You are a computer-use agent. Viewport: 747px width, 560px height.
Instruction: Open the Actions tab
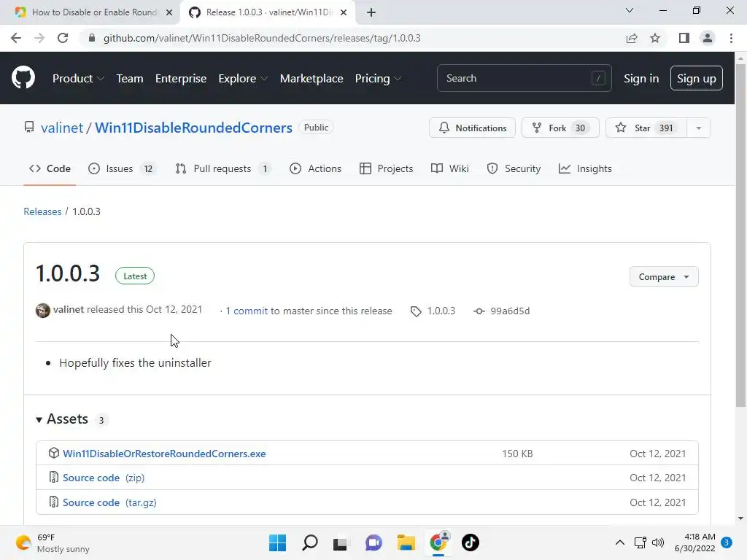point(315,168)
